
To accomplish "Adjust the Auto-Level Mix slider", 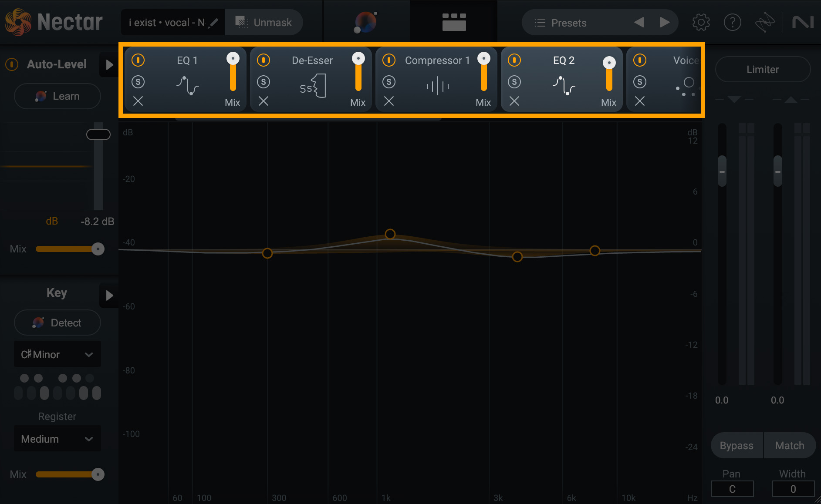I will [70, 249].
